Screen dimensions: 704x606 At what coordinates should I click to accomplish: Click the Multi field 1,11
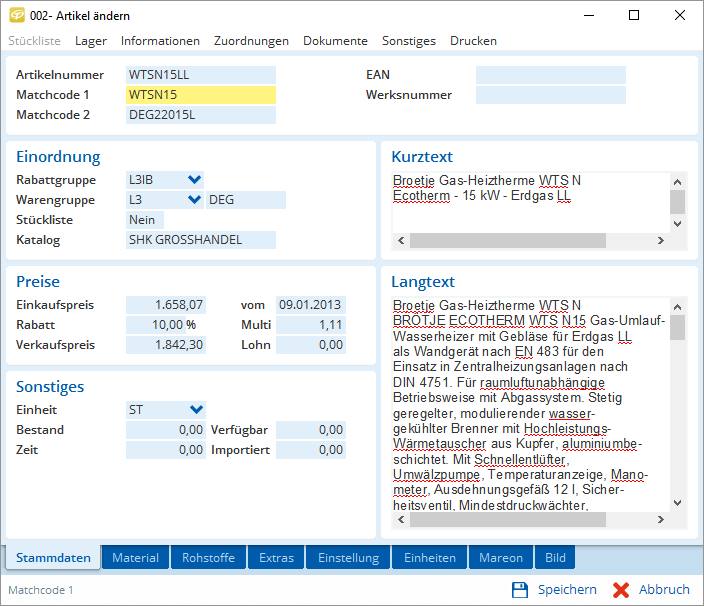coord(311,325)
